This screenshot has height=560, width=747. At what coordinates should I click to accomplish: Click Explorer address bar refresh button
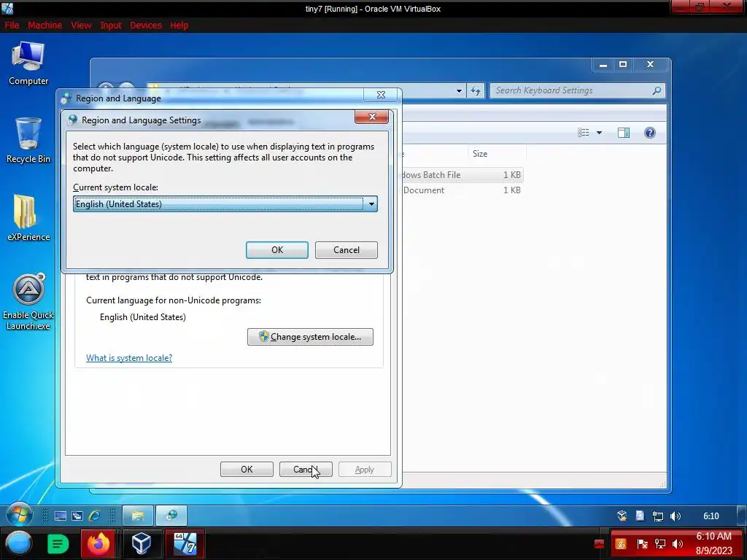[476, 90]
